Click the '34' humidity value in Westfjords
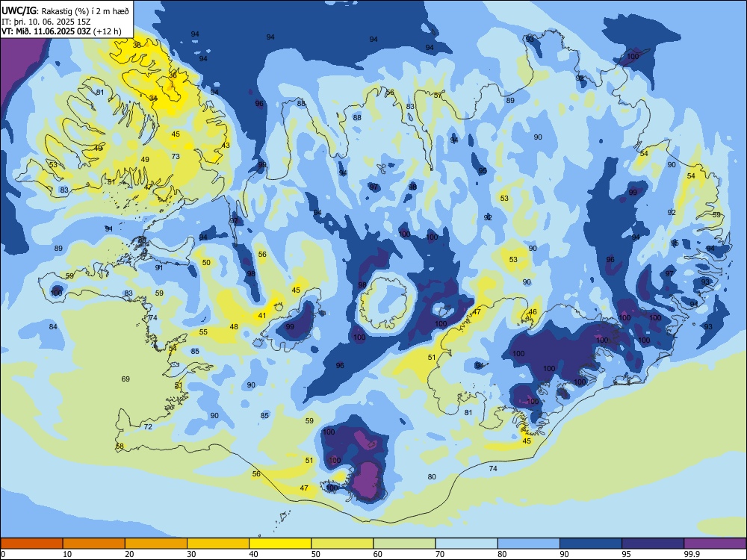 click(153, 98)
